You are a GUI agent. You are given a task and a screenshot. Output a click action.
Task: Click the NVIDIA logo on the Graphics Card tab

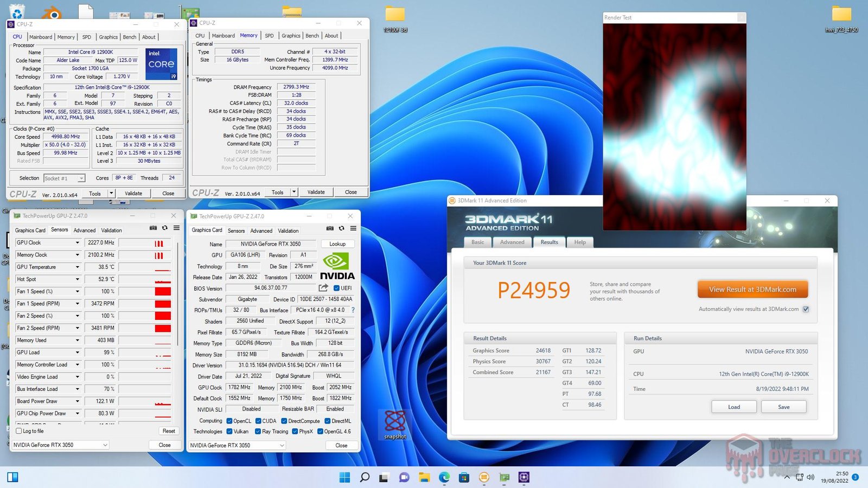coord(336,266)
